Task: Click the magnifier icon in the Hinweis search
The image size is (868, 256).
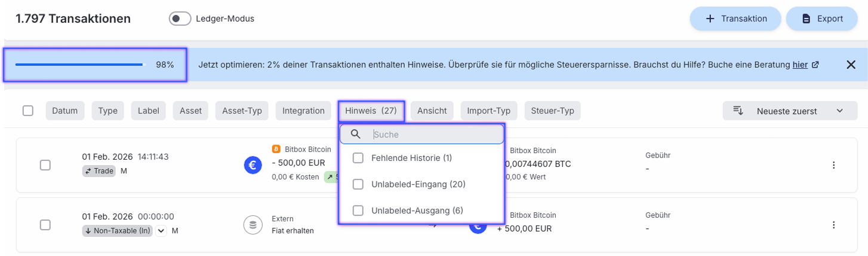Action: [356, 135]
